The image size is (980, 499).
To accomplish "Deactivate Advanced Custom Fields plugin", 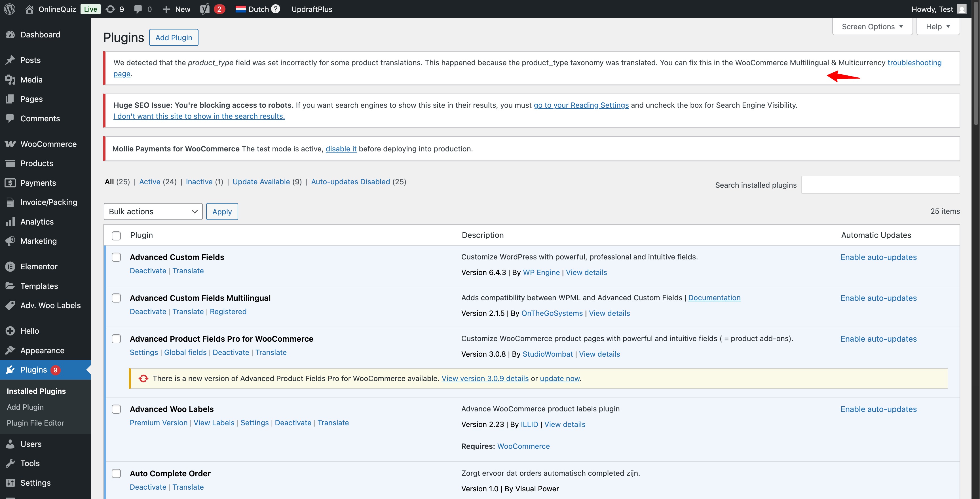I will pyautogui.click(x=148, y=271).
